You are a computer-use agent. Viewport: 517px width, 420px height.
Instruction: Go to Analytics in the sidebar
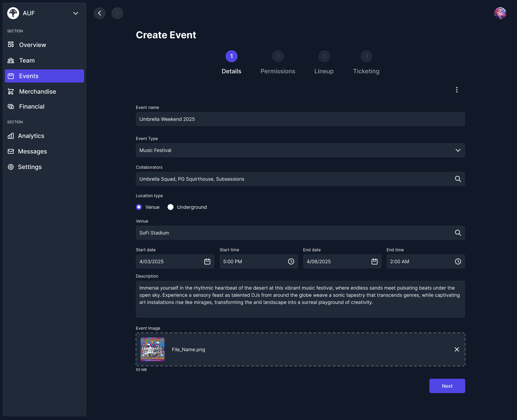pyautogui.click(x=31, y=136)
